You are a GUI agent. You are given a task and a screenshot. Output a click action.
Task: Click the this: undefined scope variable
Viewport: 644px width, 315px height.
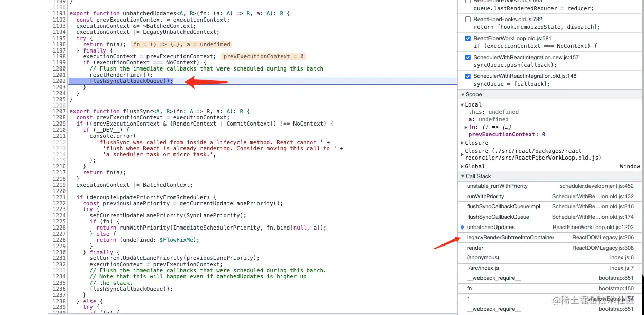(493, 112)
